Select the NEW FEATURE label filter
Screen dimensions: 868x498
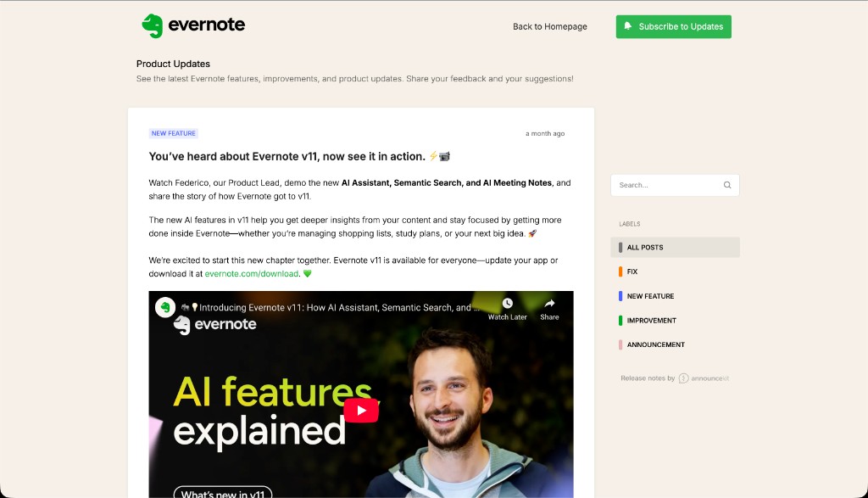pos(649,295)
